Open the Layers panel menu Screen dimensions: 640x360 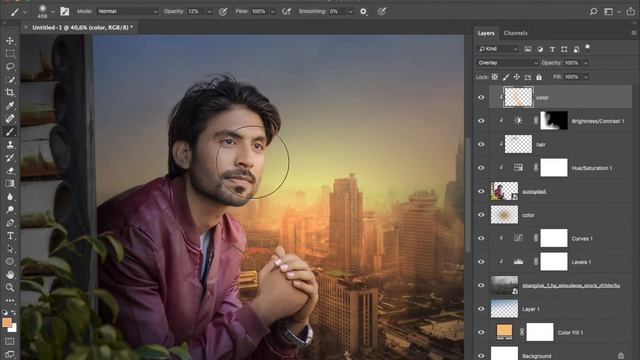[633, 33]
